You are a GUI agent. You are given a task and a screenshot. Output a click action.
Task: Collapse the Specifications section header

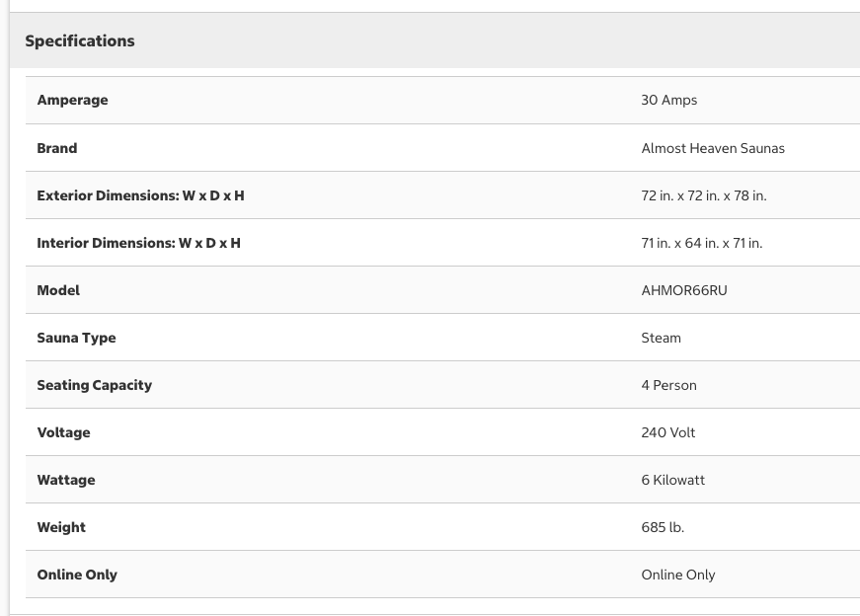80,40
